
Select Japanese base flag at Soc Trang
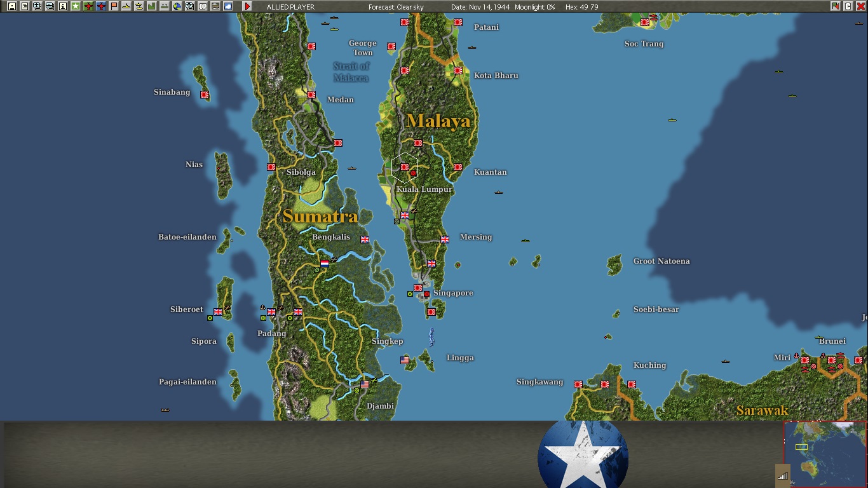645,22
